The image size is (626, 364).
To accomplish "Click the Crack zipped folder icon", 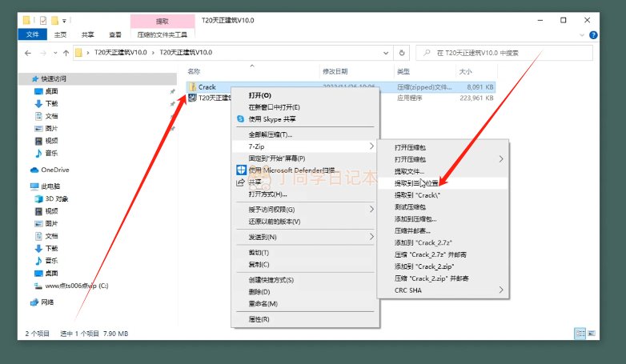I will tap(192, 87).
